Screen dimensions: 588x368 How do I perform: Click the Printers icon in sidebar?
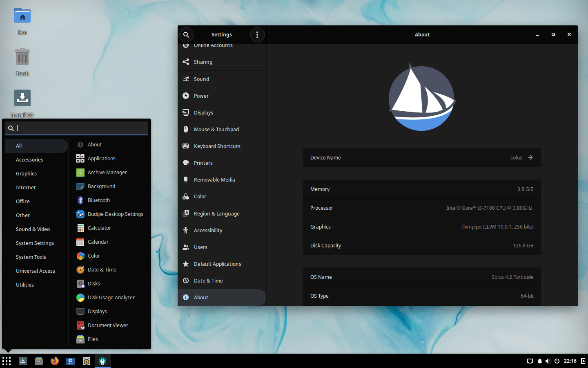point(186,163)
